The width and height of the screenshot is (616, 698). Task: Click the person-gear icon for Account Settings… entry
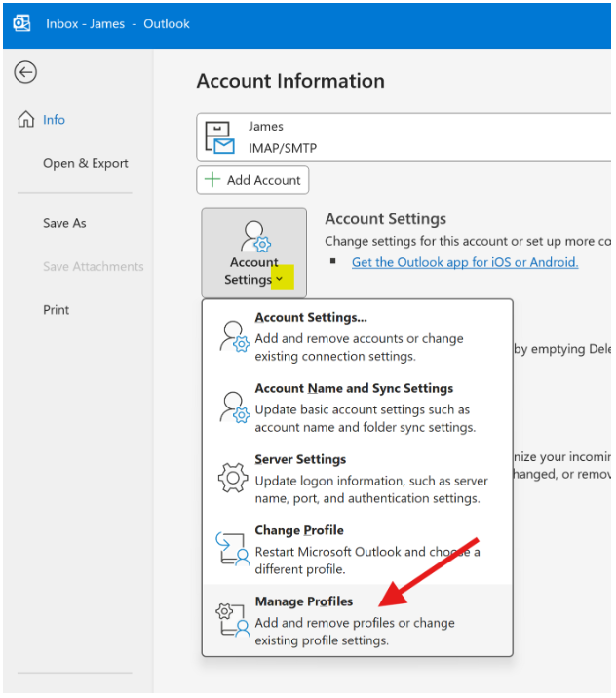click(x=234, y=335)
